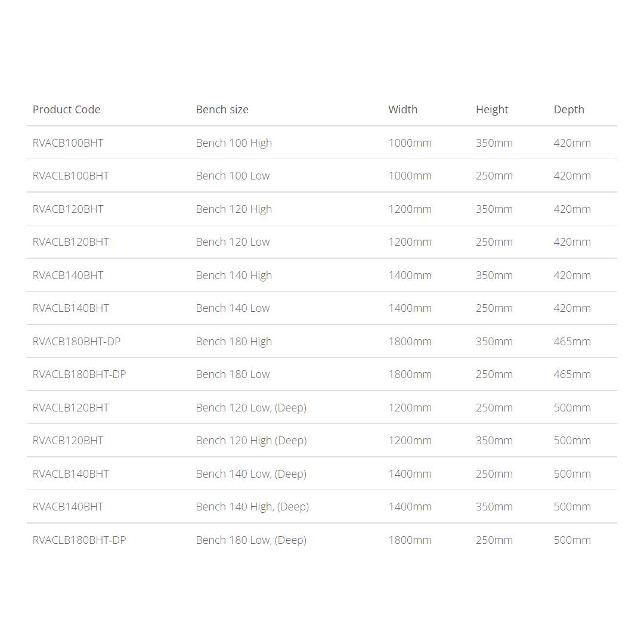Click the Bench 120 High (Deep) cell
644x644 pixels.
pyautogui.click(x=252, y=441)
